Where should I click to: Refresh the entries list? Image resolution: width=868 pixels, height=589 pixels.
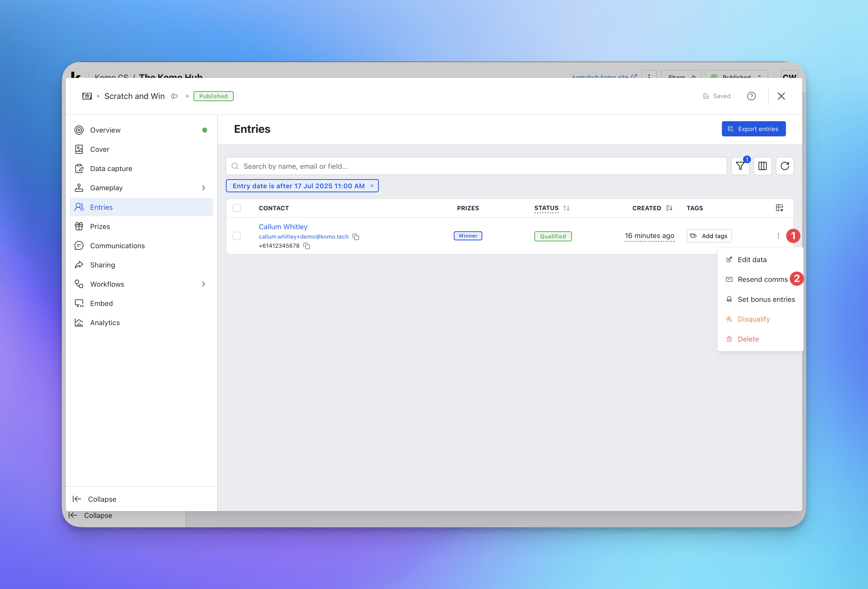click(x=785, y=166)
